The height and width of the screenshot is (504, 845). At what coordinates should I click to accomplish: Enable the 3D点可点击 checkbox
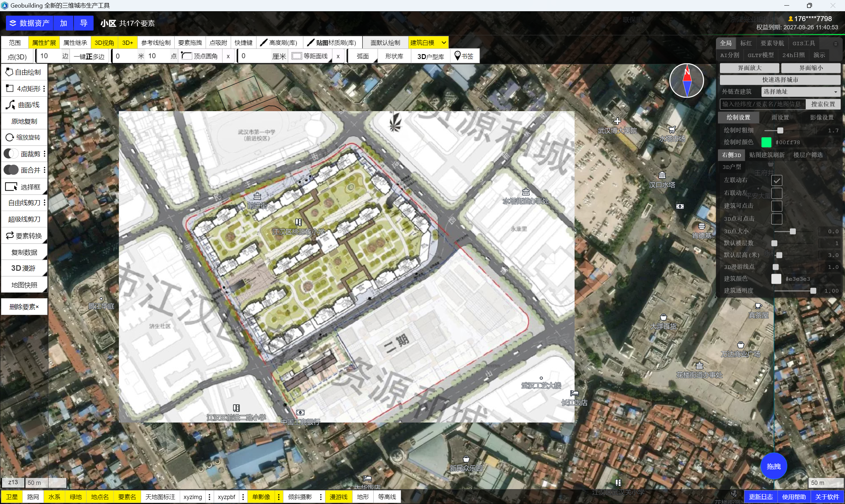776,219
